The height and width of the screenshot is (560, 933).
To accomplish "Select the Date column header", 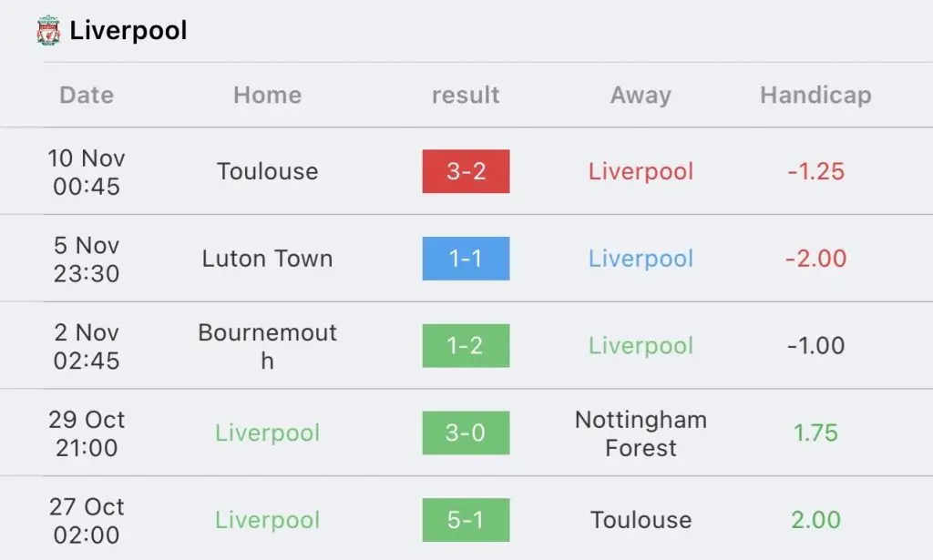I will [x=87, y=95].
